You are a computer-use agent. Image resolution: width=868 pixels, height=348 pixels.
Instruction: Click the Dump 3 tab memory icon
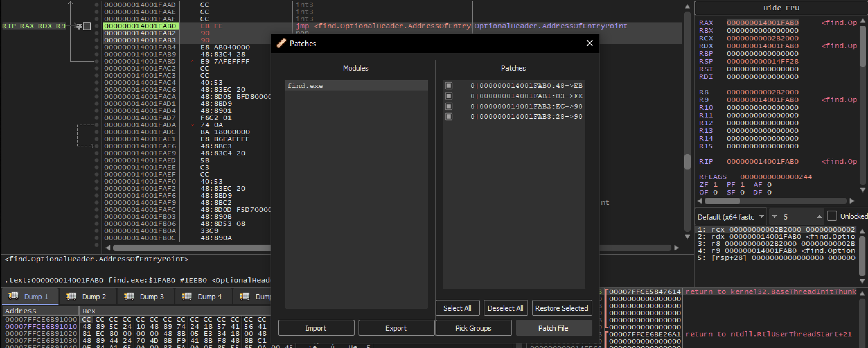point(129,296)
